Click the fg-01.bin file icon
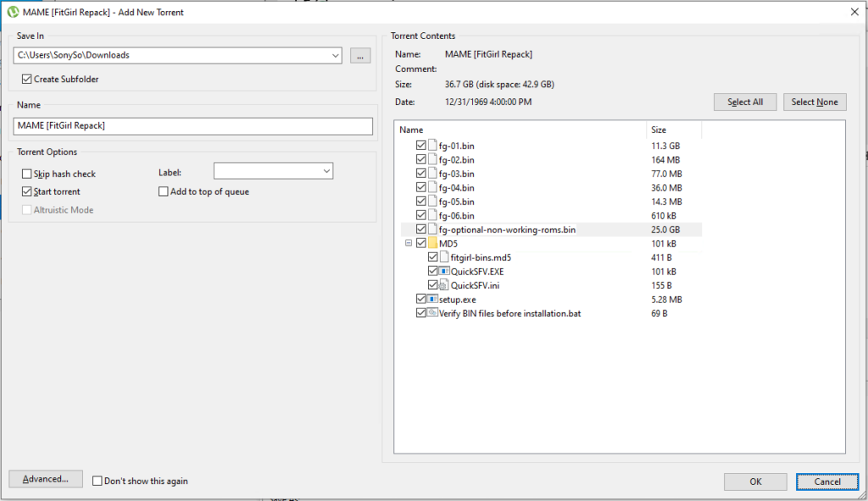The image size is (868, 501). point(432,145)
